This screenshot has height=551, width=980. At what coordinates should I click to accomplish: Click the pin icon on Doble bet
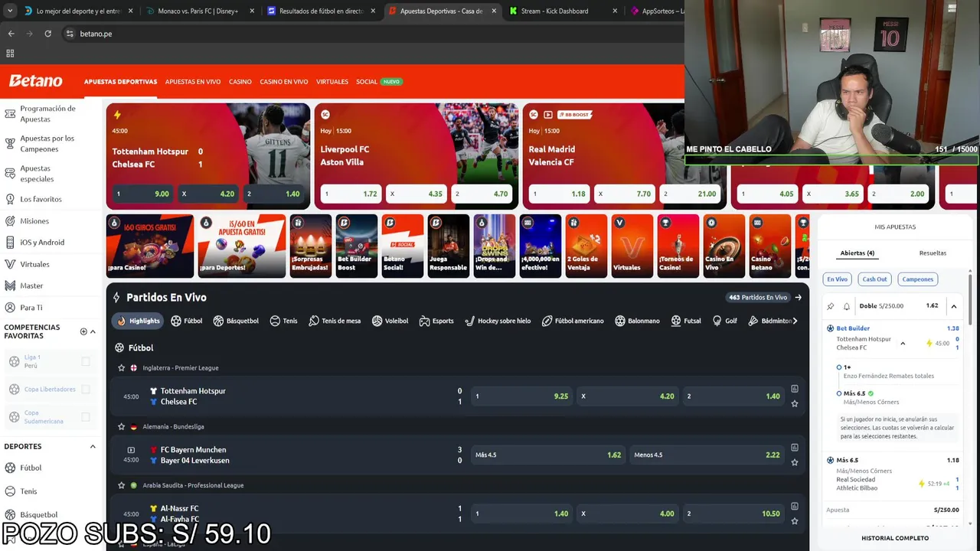[831, 306]
